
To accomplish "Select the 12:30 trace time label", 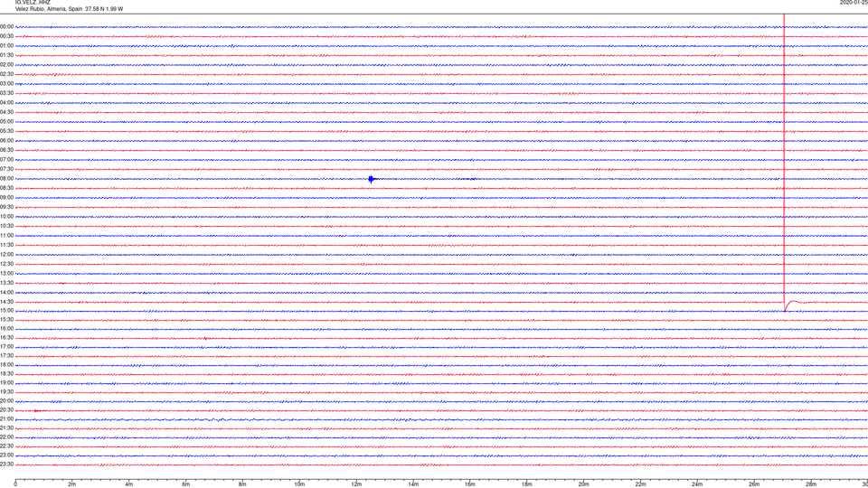I will coord(6,263).
